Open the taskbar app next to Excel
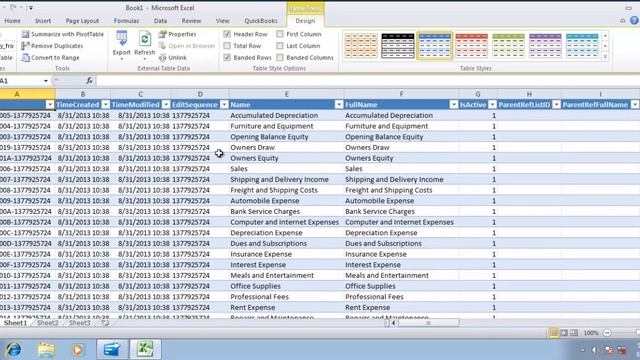 (x=112, y=349)
